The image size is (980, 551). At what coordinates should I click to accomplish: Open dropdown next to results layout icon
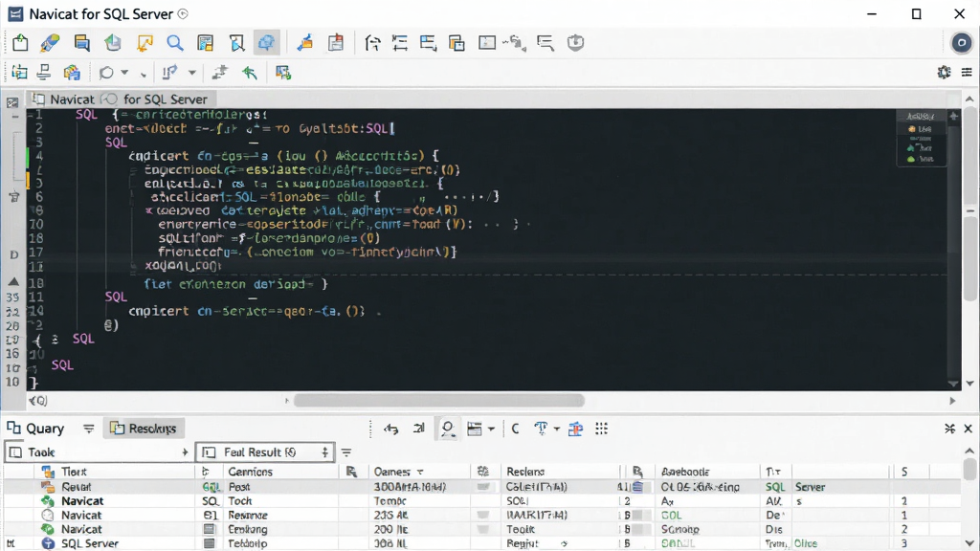[491, 429]
